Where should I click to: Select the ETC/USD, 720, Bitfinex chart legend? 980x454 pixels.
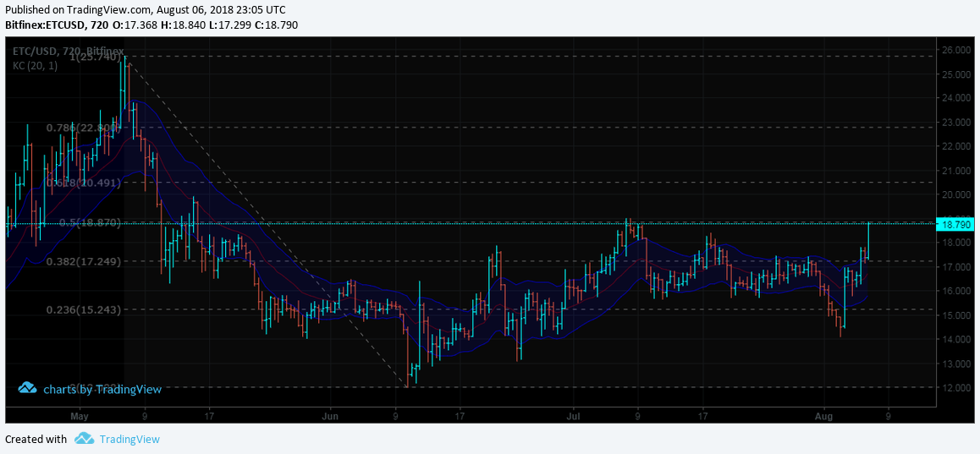tap(69, 52)
